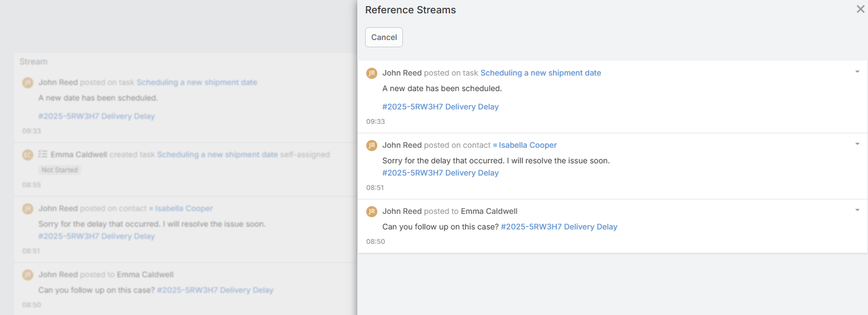Click contact icon before Isabella Cooper in Reference Streams
Viewport: 868px width, 315px height.
495,146
